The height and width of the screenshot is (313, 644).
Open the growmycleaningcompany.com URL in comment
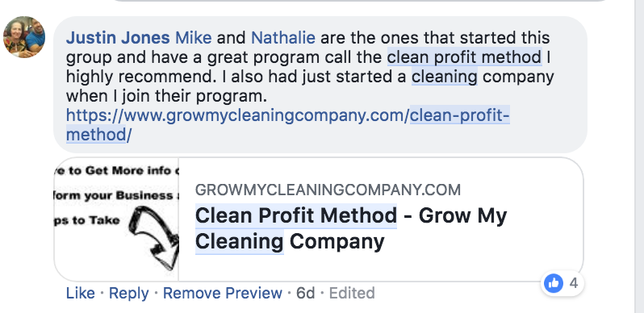click(x=288, y=125)
